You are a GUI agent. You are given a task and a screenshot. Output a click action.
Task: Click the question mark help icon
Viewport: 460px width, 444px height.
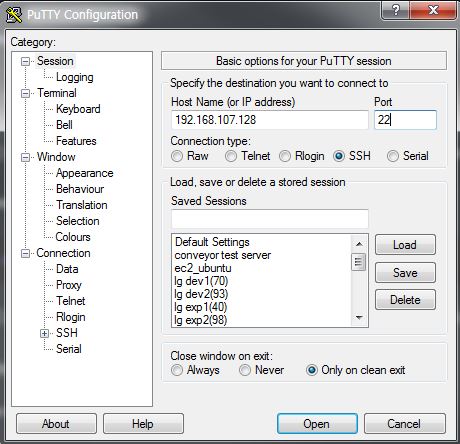pos(396,10)
